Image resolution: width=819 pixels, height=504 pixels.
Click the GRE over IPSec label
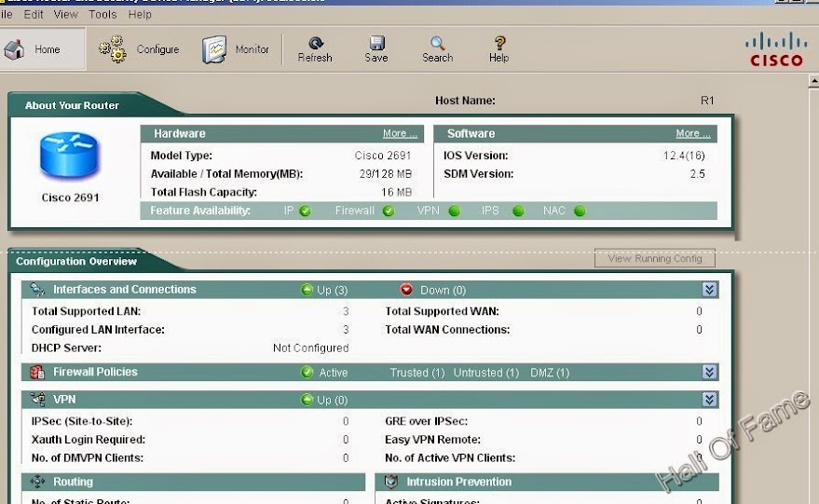426,421
